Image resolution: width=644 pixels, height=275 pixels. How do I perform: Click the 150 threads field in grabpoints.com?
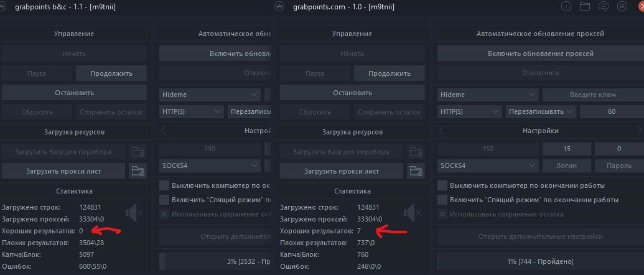(x=488, y=149)
